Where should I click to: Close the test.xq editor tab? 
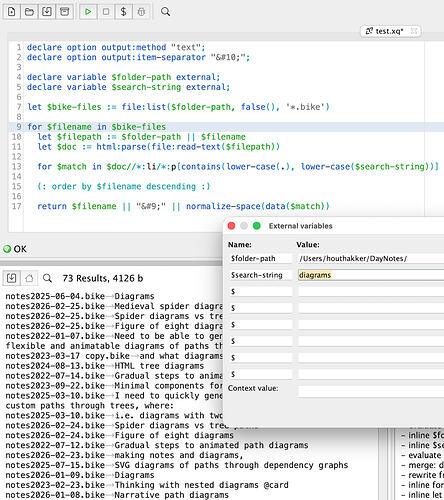[x=414, y=31]
